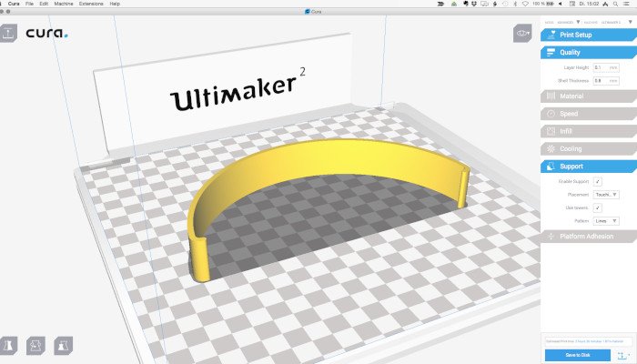Open the support Pattern dropdown
This screenshot has height=364, width=637.
click(x=606, y=221)
